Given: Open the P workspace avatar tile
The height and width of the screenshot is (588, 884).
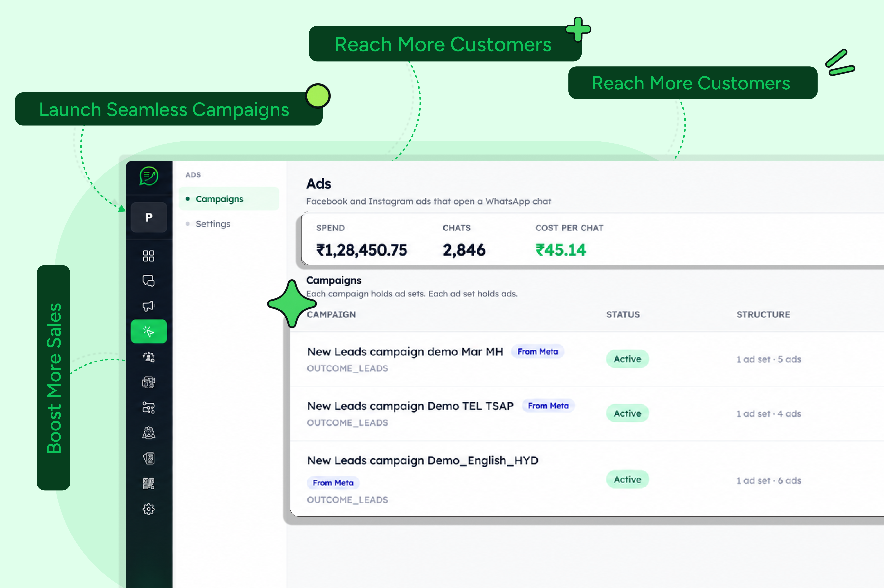Looking at the screenshot, I should click(x=149, y=217).
